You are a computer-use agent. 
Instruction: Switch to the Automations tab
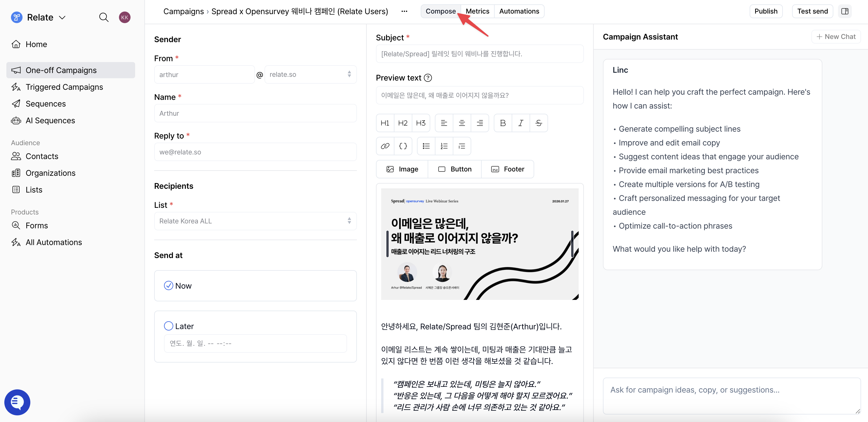(519, 11)
